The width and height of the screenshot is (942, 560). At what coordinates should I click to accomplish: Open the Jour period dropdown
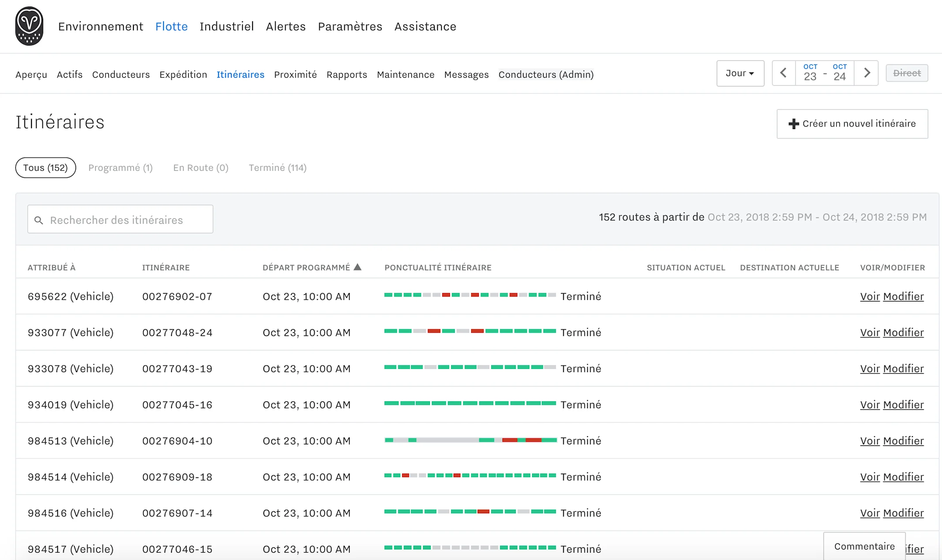740,73
